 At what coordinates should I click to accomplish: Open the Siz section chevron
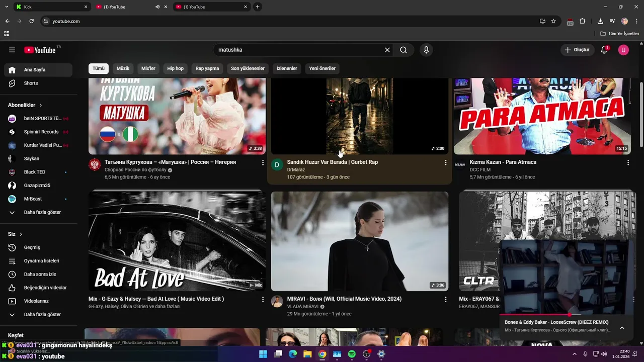point(21,234)
